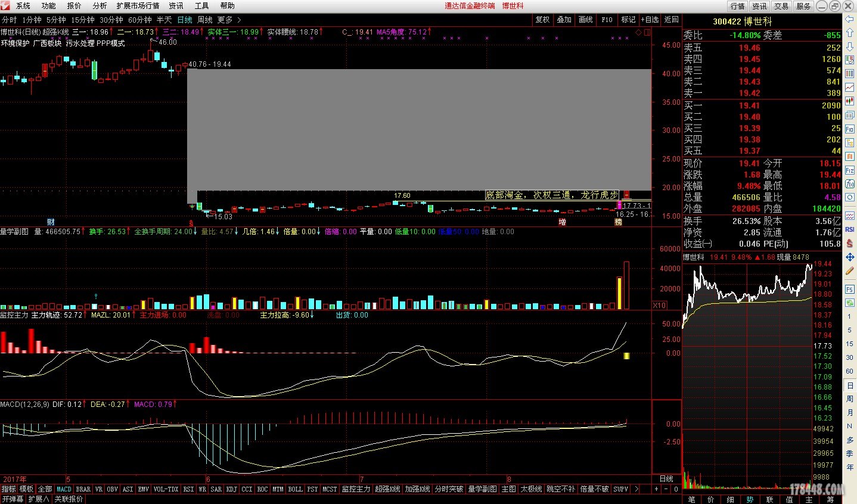The width and height of the screenshot is (857, 504).
Task: Click the - zoom button at bottom bar
Action: tap(666, 489)
